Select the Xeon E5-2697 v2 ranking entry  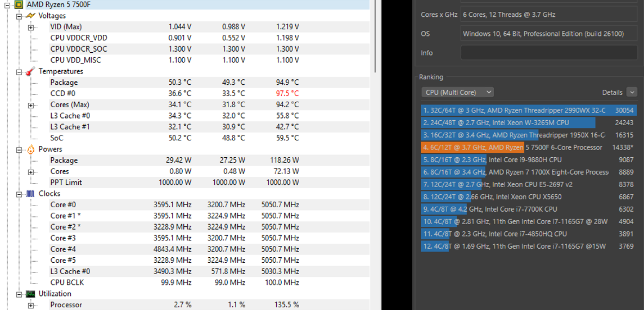pos(529,185)
